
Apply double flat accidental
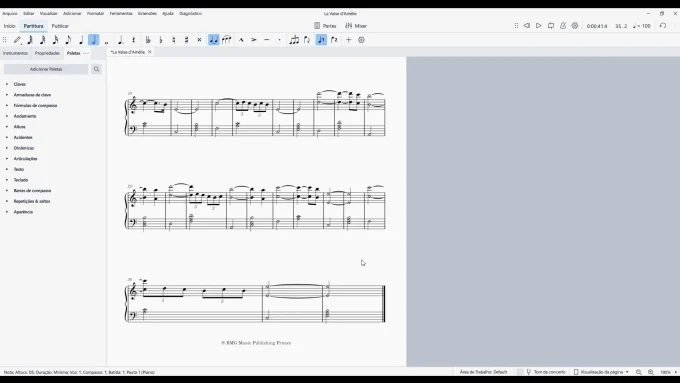(x=148, y=40)
